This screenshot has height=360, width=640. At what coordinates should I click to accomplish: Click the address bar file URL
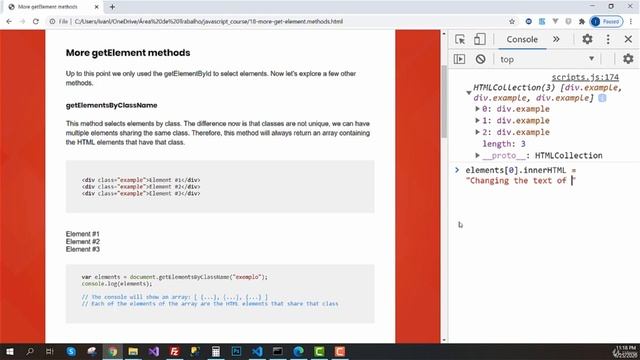(209, 21)
